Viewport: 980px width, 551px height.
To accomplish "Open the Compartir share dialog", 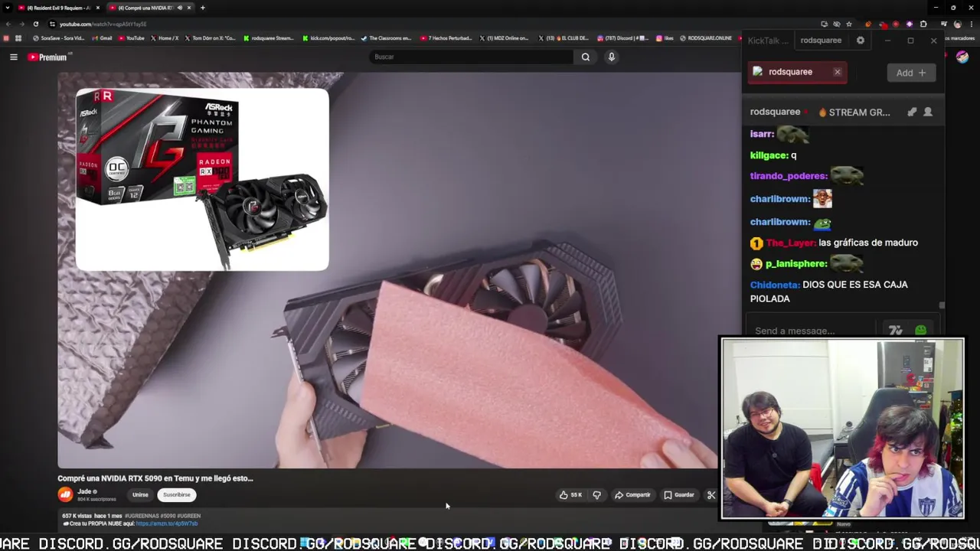I will pyautogui.click(x=632, y=495).
